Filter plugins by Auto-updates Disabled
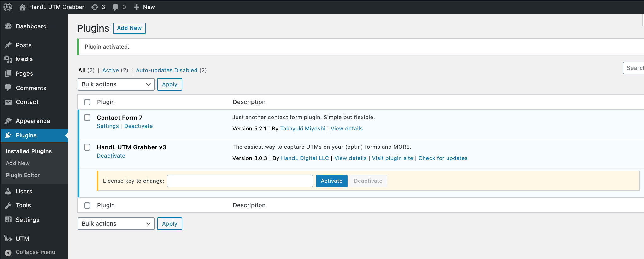This screenshot has height=259, width=644. [x=167, y=70]
